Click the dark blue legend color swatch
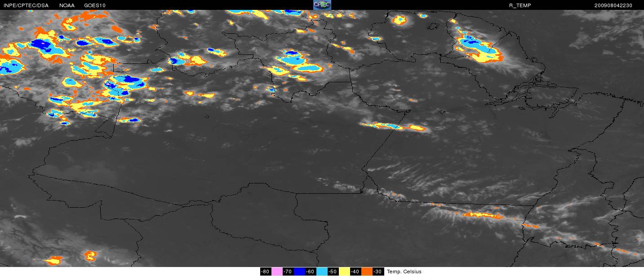 pyautogui.click(x=299, y=272)
